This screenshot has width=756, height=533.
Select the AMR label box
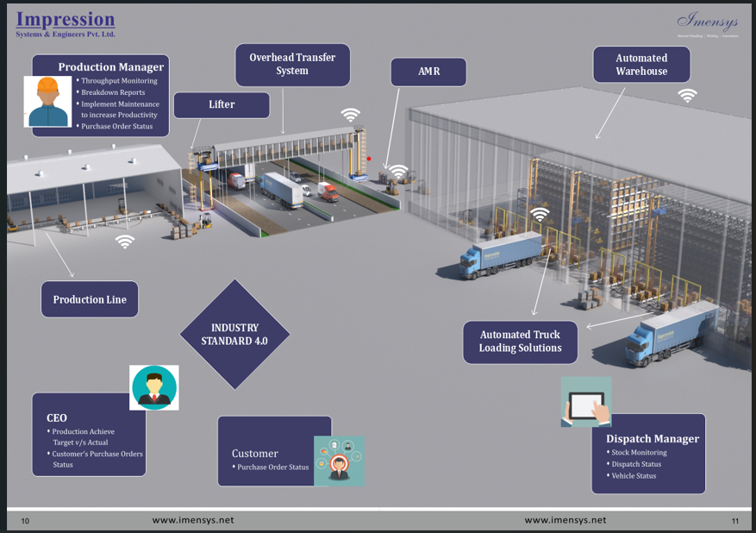[x=428, y=72]
